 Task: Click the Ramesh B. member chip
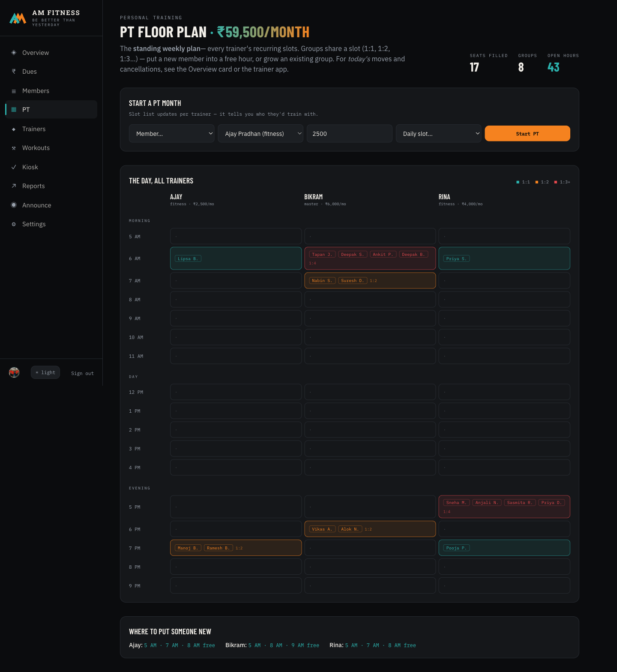click(219, 548)
